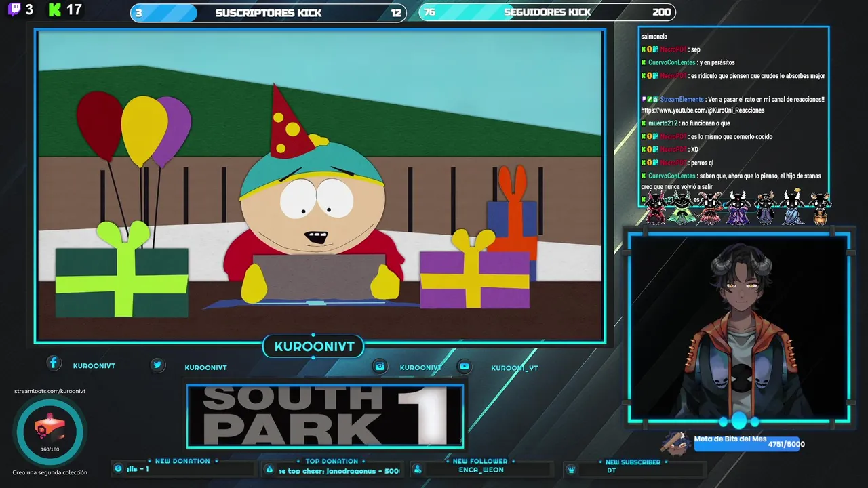Click NecroPDT's 'XD' message
868x488 pixels.
point(694,150)
